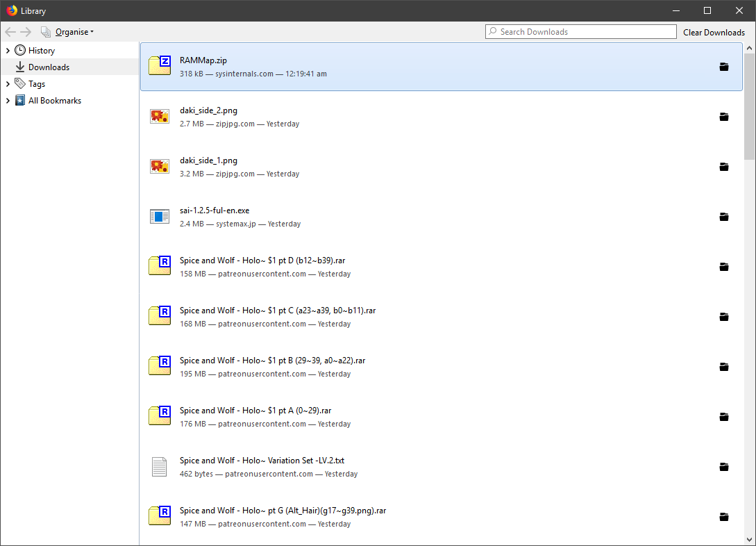Click the text file icon of Variation Set -LV.2.txt
Viewport: 756px width, 546px height.
(159, 467)
